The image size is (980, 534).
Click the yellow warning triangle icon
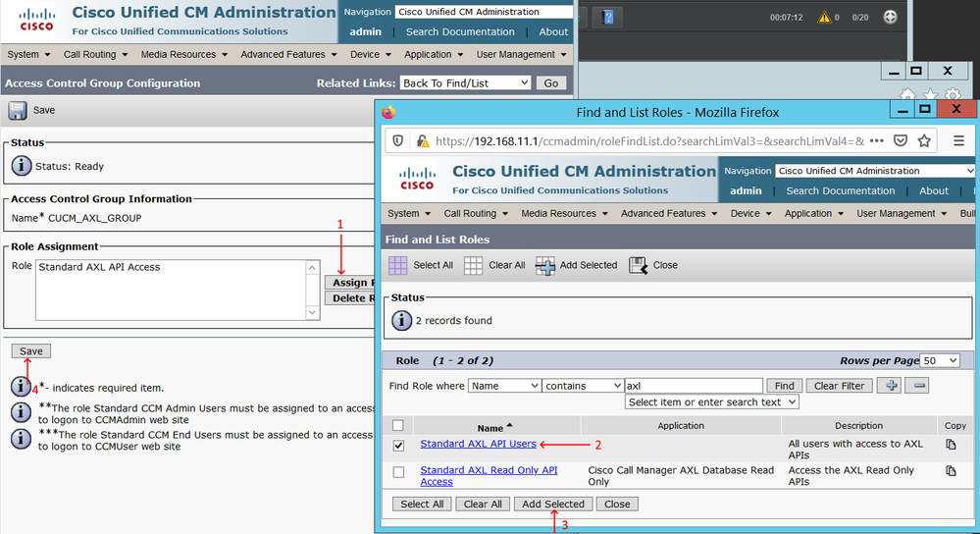click(x=824, y=17)
